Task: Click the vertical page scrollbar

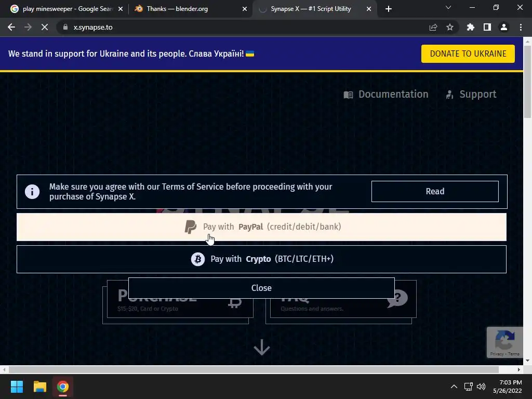Action: (528, 82)
